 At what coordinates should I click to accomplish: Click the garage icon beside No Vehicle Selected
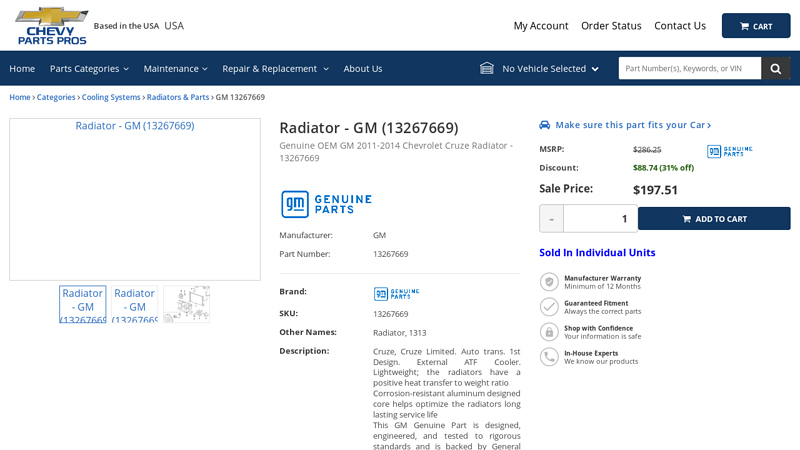[x=487, y=69]
